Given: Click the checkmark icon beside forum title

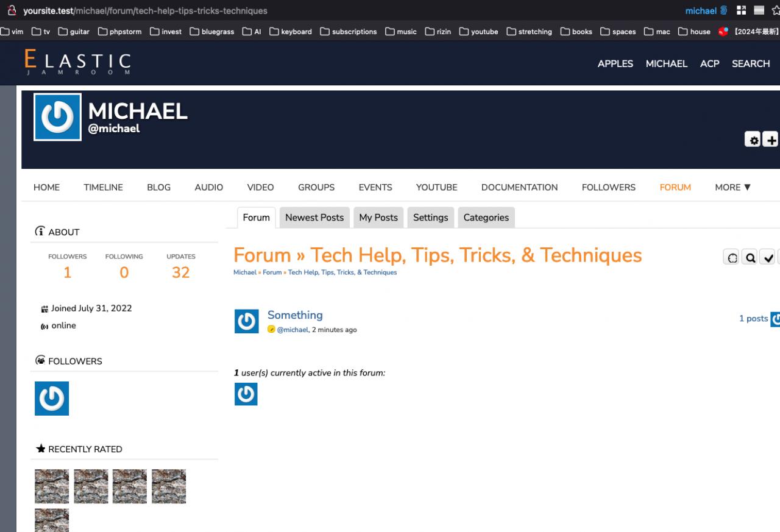Looking at the screenshot, I should (768, 257).
